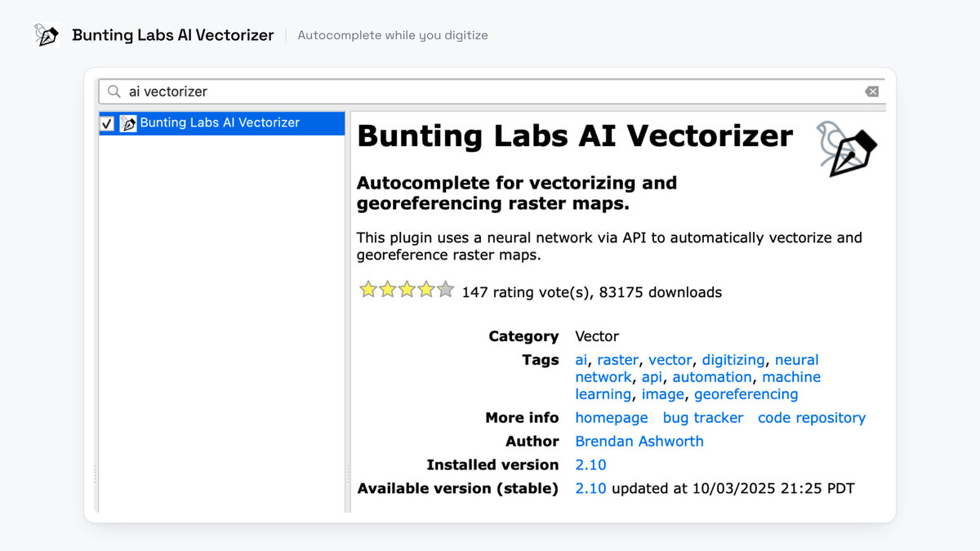
Task: Rate plugin with the second star
Action: [388, 289]
